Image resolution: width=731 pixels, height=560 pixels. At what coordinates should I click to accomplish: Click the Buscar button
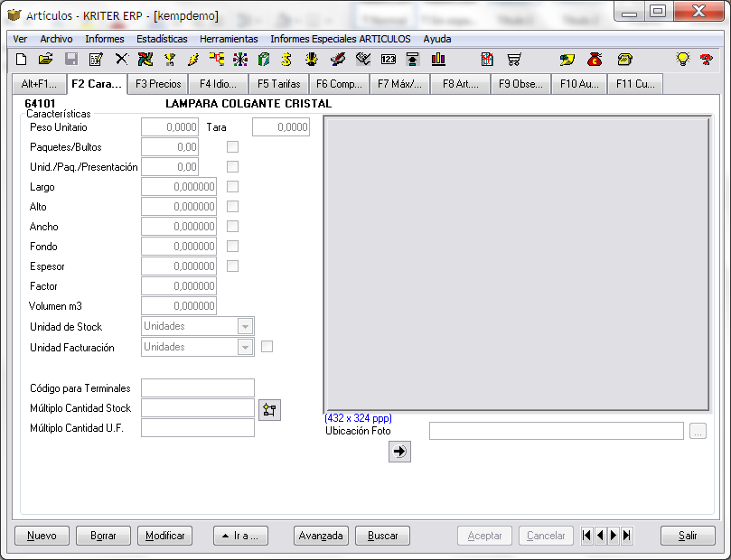382,536
